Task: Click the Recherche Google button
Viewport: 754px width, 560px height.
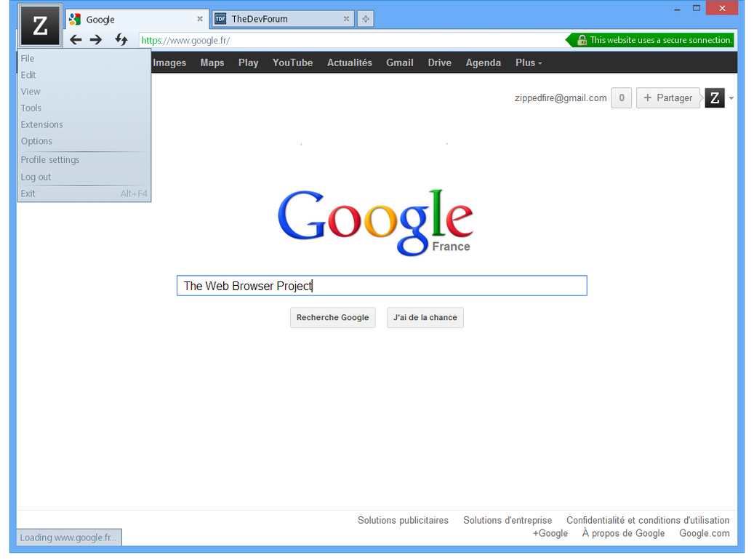Action: point(332,318)
